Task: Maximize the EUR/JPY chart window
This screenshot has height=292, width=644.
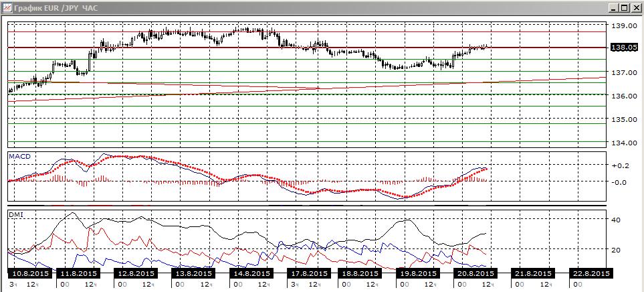Action: point(625,8)
